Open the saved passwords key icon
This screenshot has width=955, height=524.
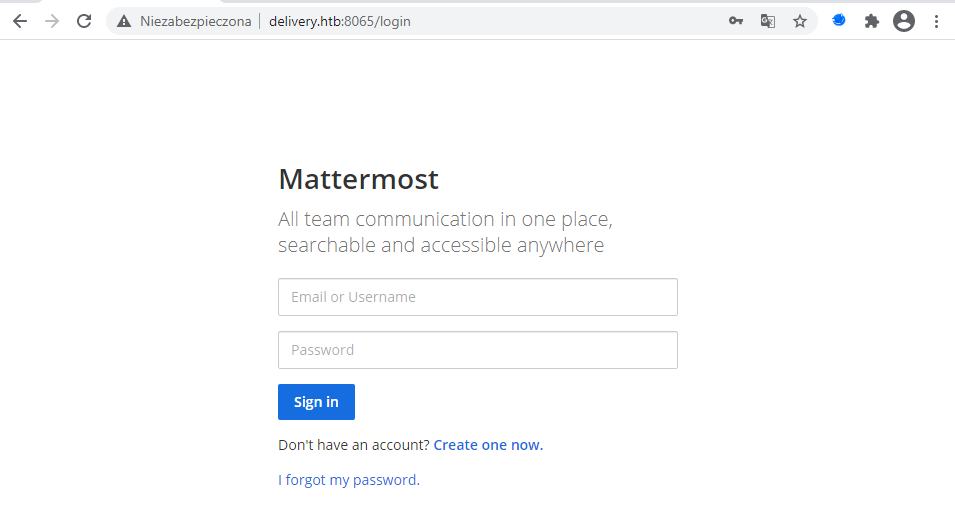point(736,21)
